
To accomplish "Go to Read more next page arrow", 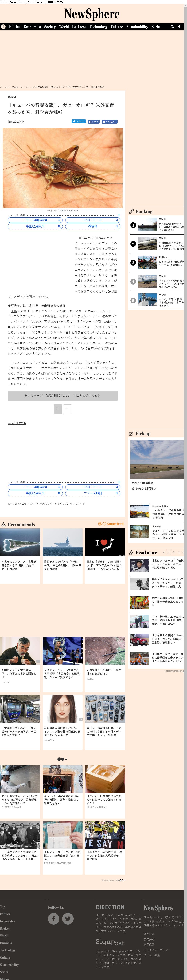I will (x=183, y=552).
